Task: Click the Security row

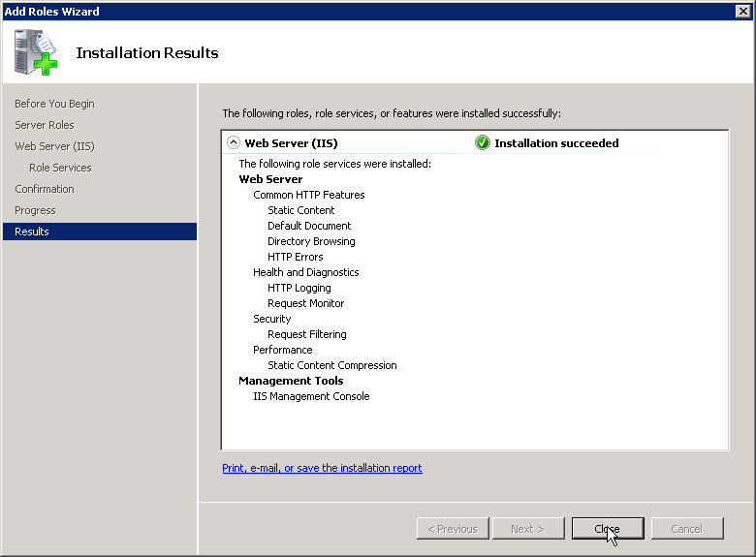Action: (272, 319)
